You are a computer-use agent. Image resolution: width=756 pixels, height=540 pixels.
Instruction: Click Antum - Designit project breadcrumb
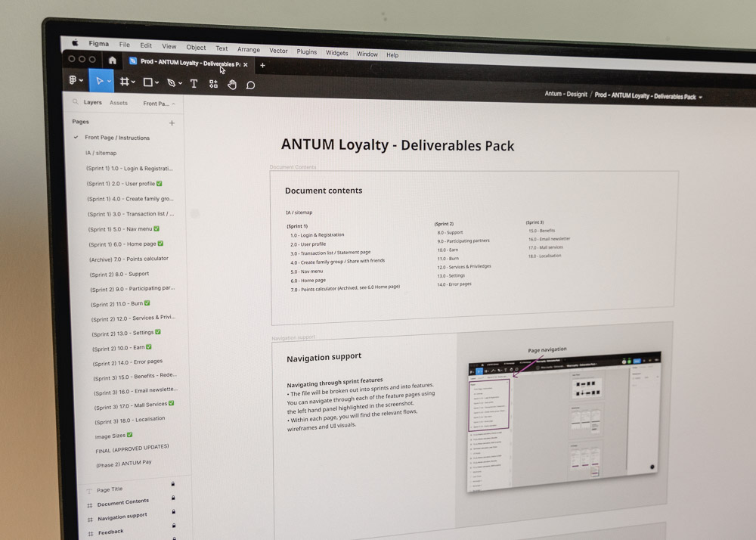pyautogui.click(x=566, y=94)
